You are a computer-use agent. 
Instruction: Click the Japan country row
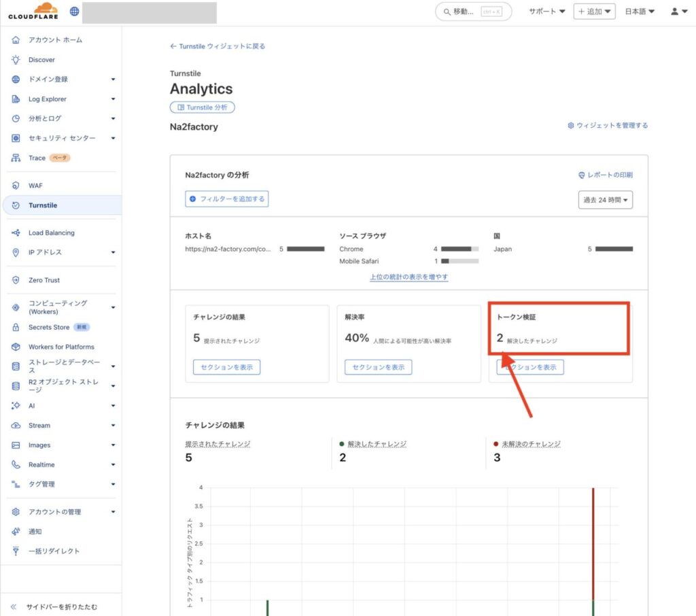click(563, 249)
